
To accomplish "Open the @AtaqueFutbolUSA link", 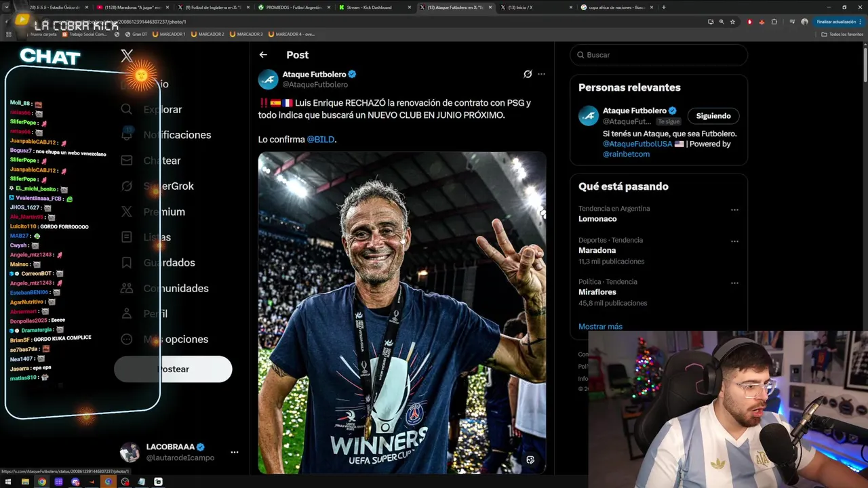I will coord(637,144).
